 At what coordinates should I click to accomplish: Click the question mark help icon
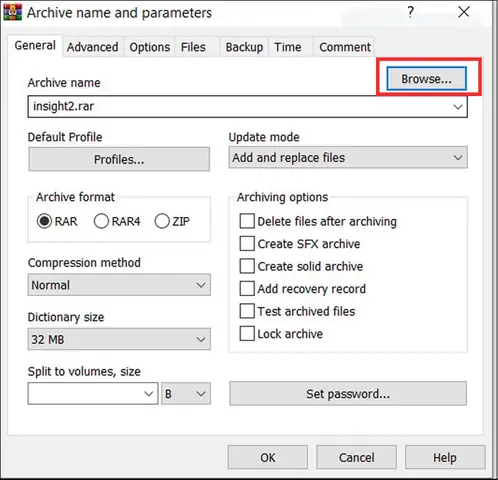click(411, 12)
